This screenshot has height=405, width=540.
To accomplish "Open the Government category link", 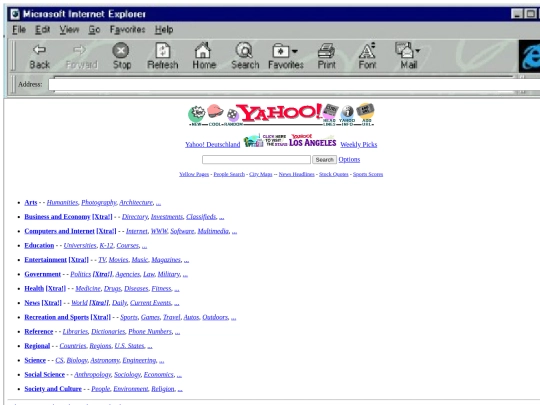I will pos(42,274).
